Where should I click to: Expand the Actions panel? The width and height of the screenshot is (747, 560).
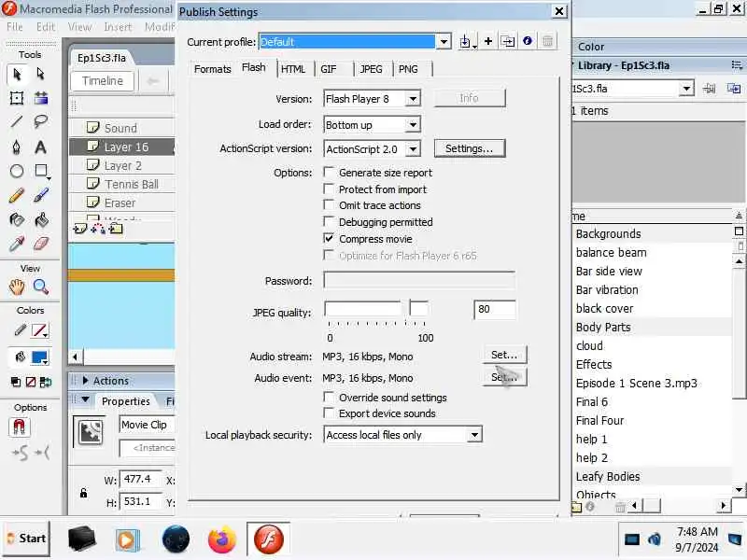point(85,381)
